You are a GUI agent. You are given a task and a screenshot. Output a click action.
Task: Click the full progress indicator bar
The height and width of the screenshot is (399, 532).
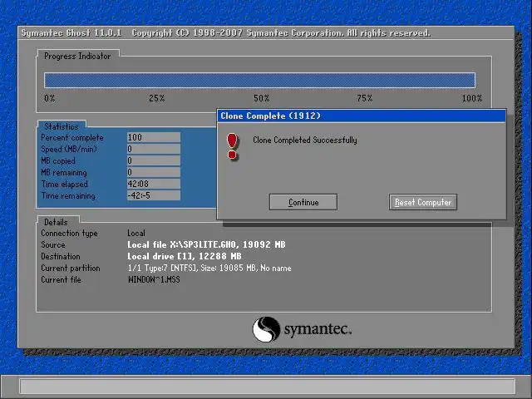(259, 81)
